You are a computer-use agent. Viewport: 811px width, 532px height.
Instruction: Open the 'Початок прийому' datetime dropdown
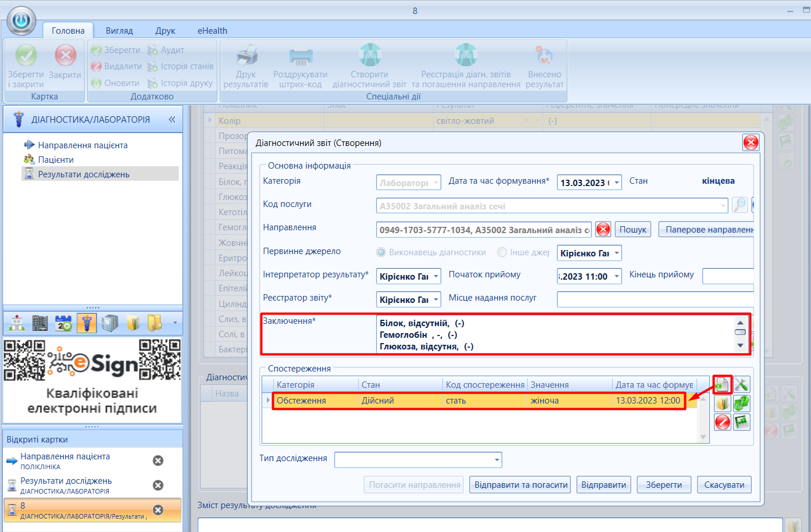617,276
